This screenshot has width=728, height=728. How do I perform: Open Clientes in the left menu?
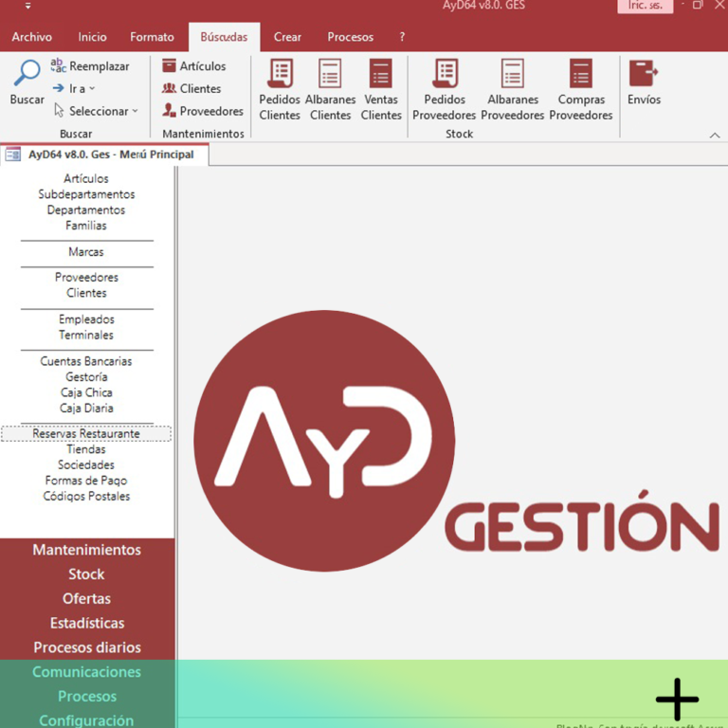[x=86, y=293]
